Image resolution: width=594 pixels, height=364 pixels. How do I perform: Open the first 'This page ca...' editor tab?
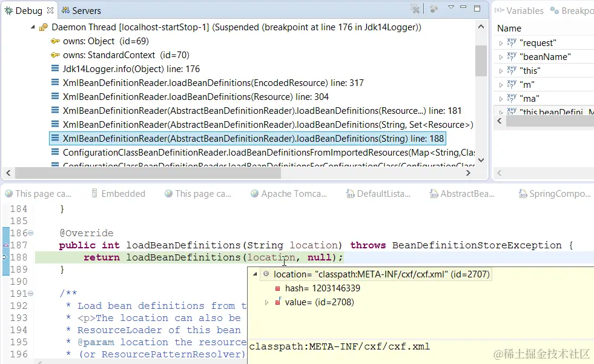pos(38,194)
